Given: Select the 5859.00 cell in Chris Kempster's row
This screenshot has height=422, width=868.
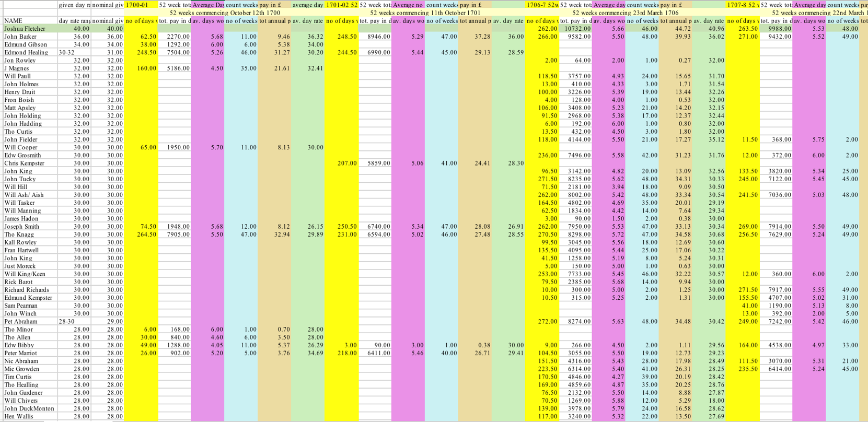Looking at the screenshot, I should click(375, 163).
